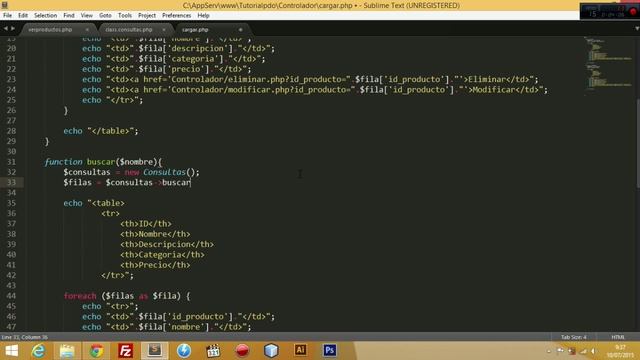Image resolution: width=640 pixels, height=360 pixels.
Task: Click the '<th>Precio</th>' line
Action: [x=155, y=265]
